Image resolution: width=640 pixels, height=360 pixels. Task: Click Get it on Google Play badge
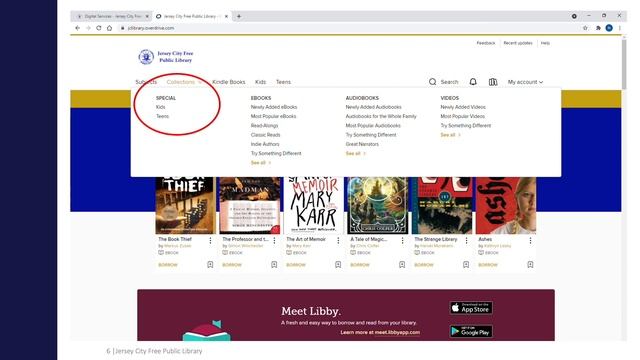(471, 331)
